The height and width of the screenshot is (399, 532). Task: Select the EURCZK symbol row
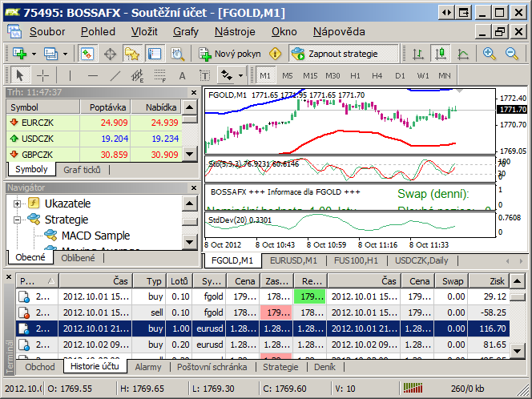(94, 123)
